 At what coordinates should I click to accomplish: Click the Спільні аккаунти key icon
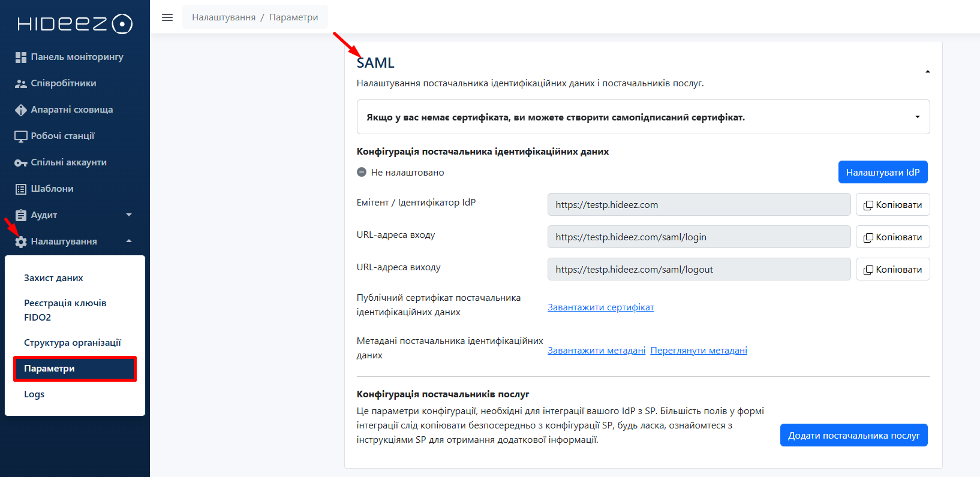coord(21,162)
